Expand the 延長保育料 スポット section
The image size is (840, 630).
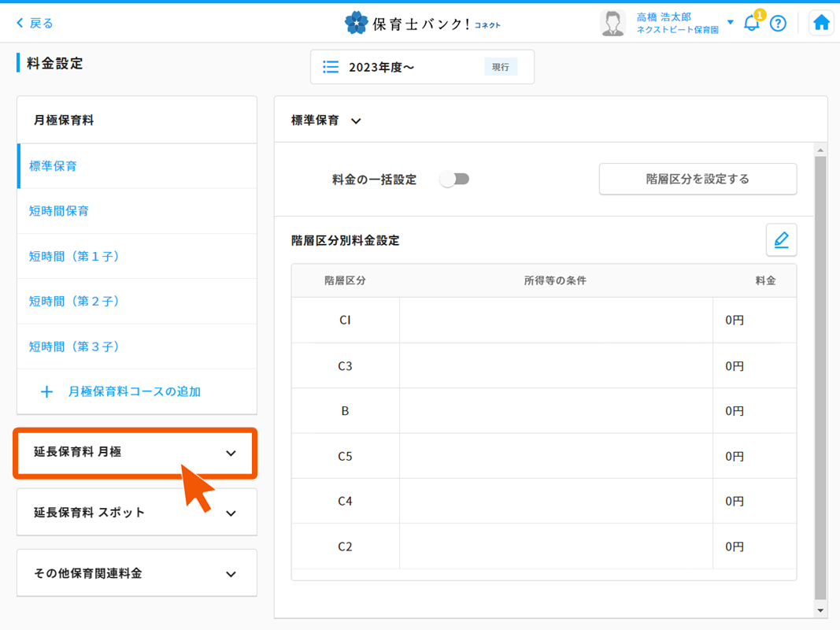pyautogui.click(x=135, y=512)
